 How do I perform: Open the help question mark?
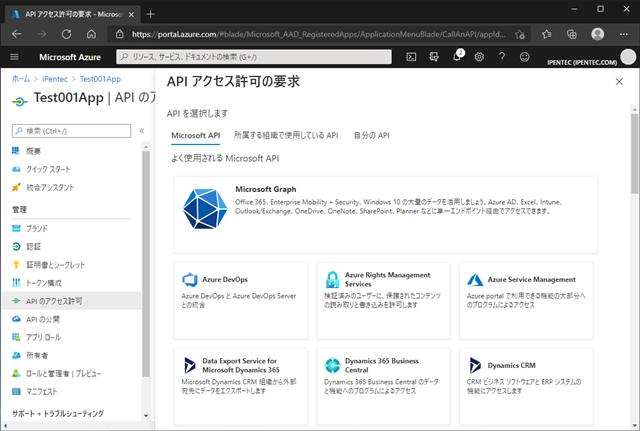[502, 57]
